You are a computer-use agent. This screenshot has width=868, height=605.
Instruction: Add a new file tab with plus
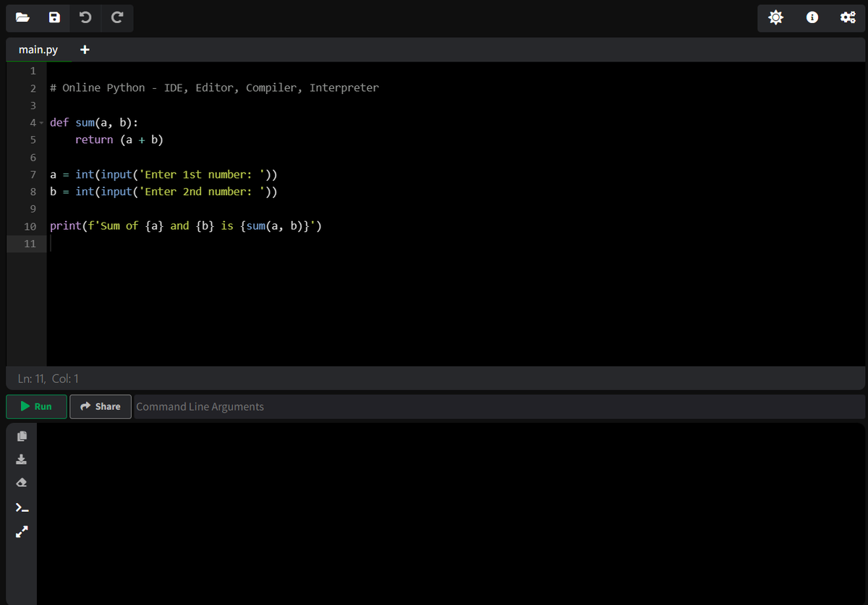click(x=85, y=50)
